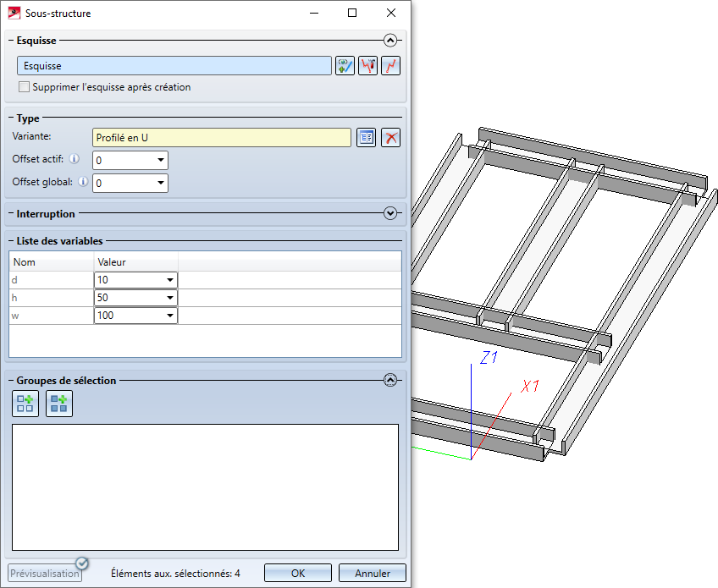Open the variant catalogue browser icon
Screen dimensions: 718x588
366,138
